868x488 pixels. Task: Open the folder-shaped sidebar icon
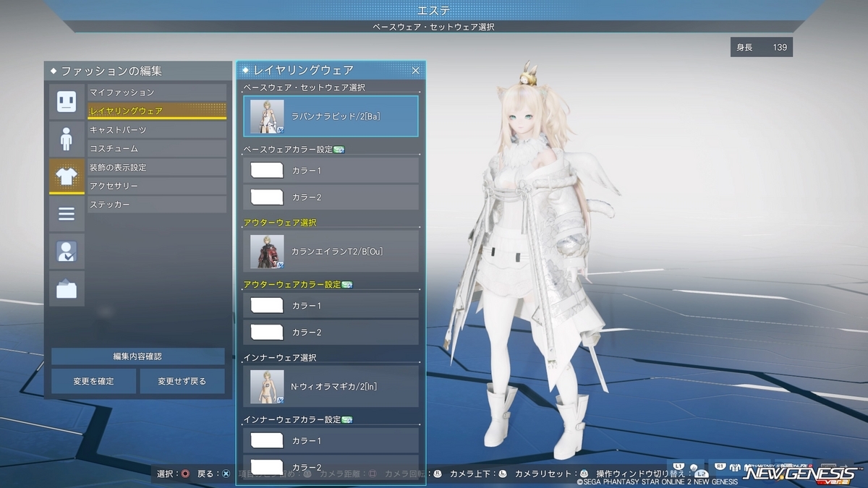67,289
